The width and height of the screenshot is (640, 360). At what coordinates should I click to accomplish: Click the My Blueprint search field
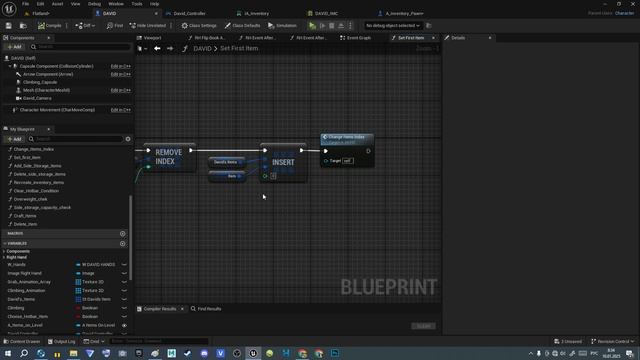pyautogui.click(x=76, y=139)
